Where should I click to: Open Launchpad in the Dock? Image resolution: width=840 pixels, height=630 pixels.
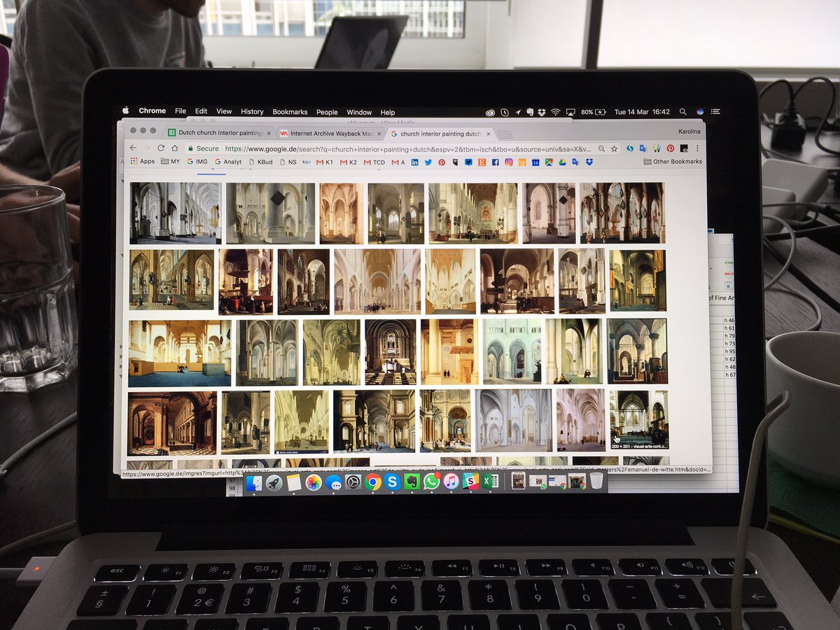point(274,482)
